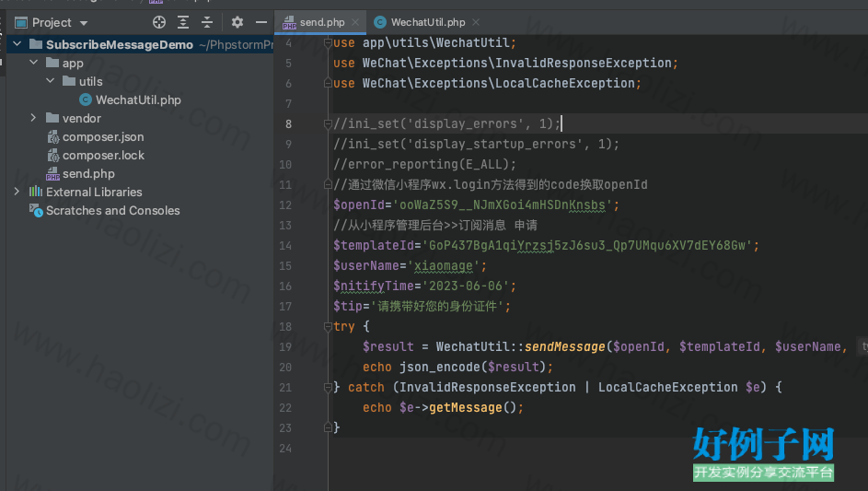The height and width of the screenshot is (491, 868).
Task: Close the send.php editor tab
Action: click(355, 22)
